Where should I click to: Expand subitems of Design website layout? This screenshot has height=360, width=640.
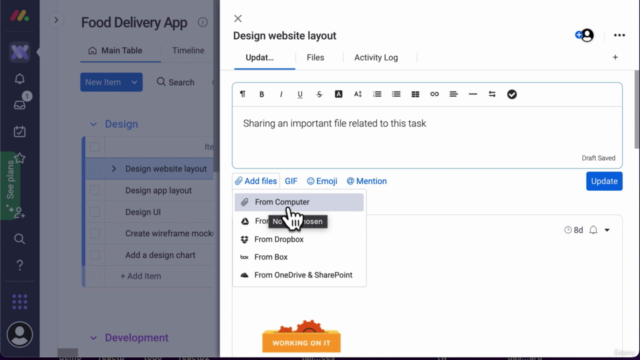[x=114, y=169]
